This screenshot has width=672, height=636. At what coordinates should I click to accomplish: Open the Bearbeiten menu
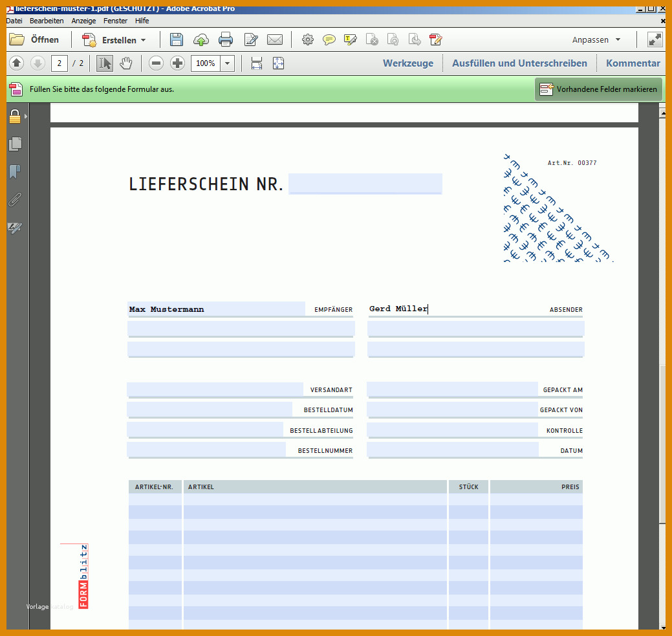pos(47,21)
